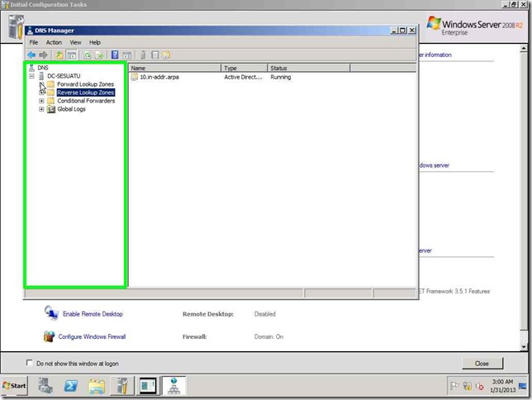Select Reverse Lookup Zones in the tree
Image resolution: width=532 pixels, height=400 pixels.
[86, 93]
